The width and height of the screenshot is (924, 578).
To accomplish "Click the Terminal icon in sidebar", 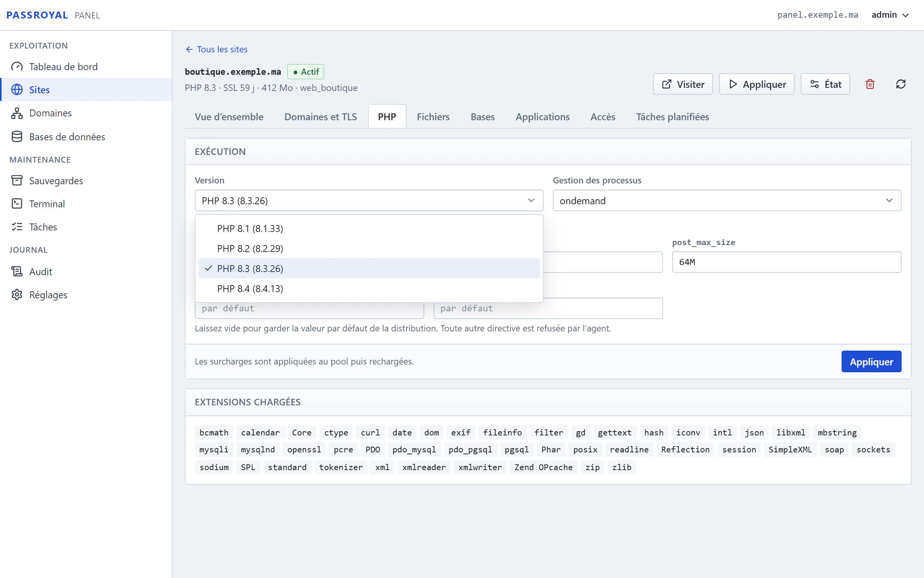I will click(x=17, y=204).
